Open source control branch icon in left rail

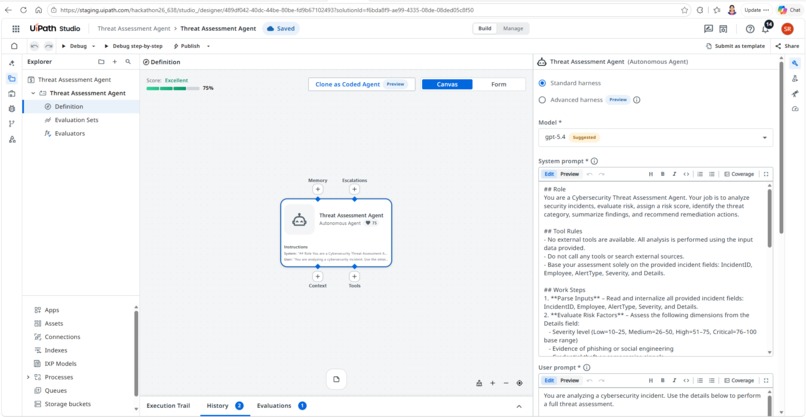click(x=12, y=123)
